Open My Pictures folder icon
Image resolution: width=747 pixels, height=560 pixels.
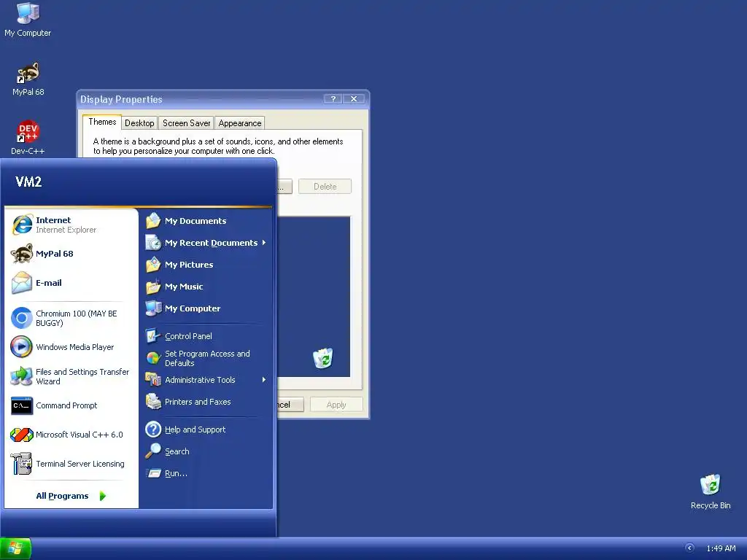coord(153,265)
